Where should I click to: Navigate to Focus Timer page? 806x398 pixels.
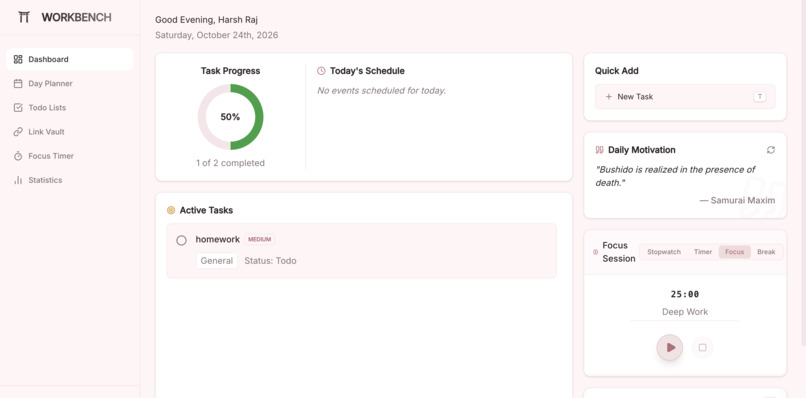70,156
